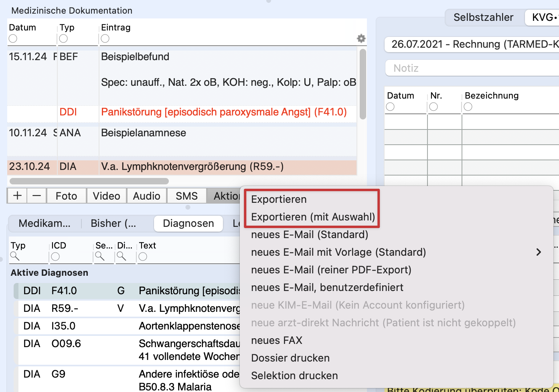559x392 pixels.
Task: Choose neues FAX menu entry
Action: [x=277, y=340]
